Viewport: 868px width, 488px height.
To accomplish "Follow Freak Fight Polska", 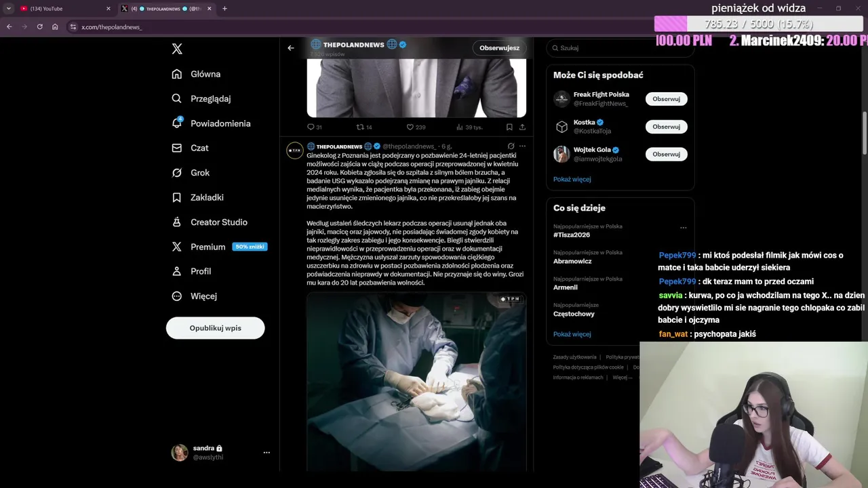I will (666, 99).
